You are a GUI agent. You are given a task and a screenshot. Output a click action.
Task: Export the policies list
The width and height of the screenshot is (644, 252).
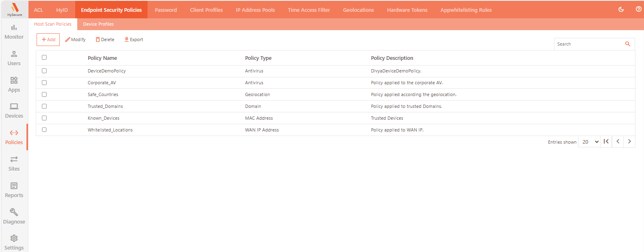[x=134, y=39]
